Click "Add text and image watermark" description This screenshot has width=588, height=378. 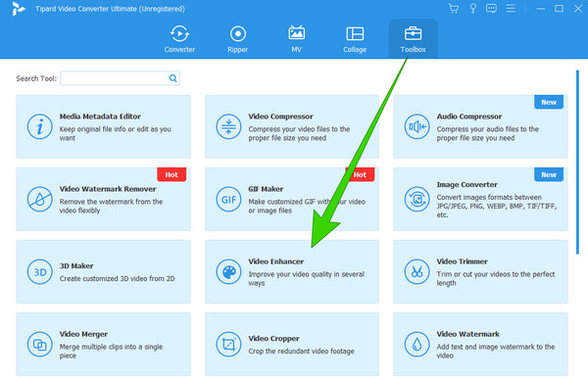pyautogui.click(x=496, y=352)
